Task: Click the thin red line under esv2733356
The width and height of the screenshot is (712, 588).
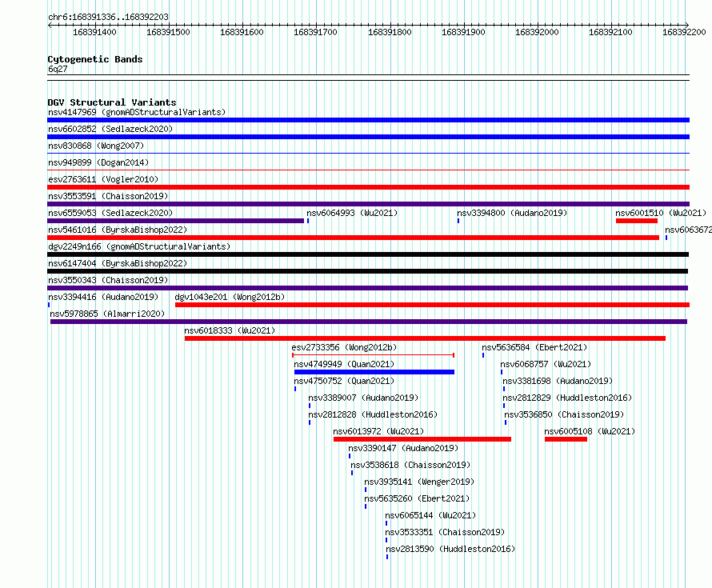Action: (x=373, y=355)
